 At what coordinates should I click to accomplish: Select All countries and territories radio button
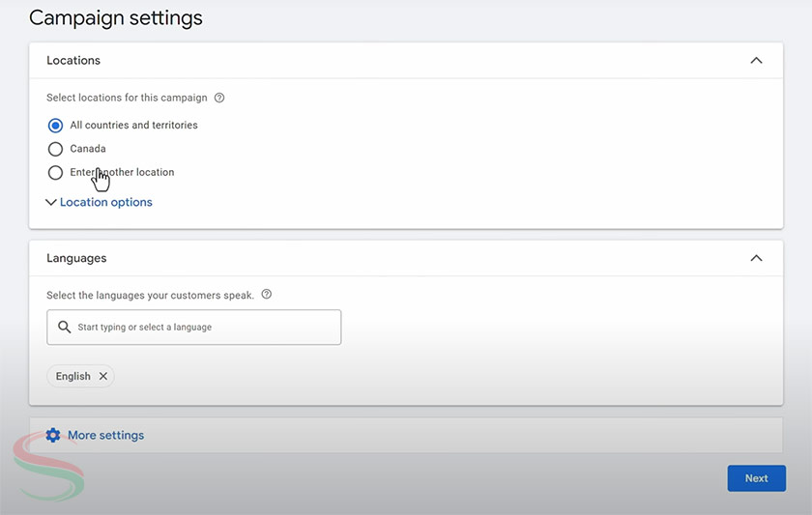(x=55, y=126)
